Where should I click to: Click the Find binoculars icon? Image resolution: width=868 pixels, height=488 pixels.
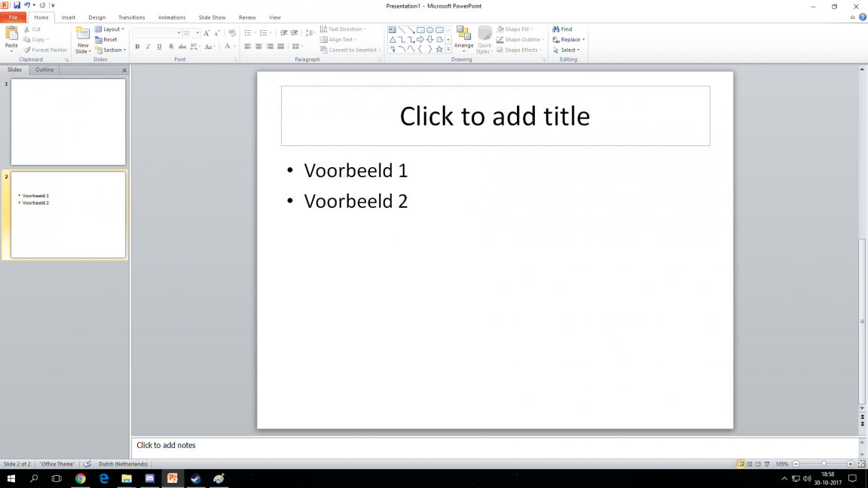[556, 29]
